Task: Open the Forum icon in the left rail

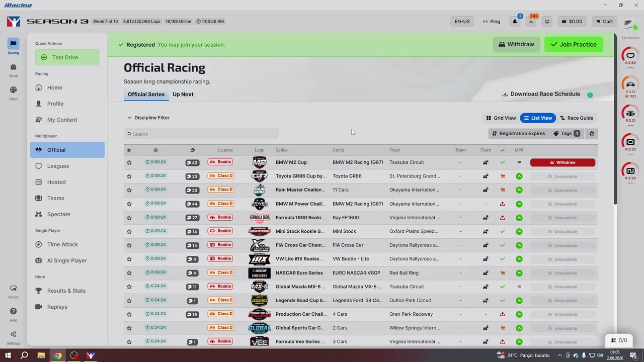Action: point(13,291)
